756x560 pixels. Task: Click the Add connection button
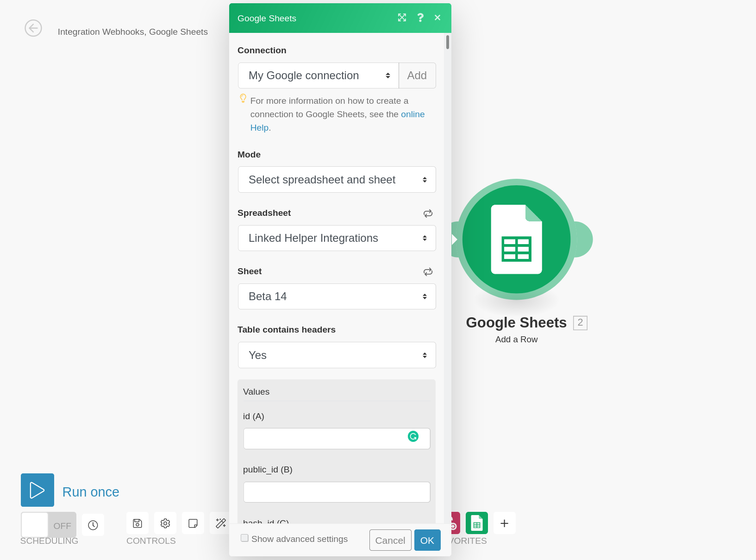(x=417, y=76)
